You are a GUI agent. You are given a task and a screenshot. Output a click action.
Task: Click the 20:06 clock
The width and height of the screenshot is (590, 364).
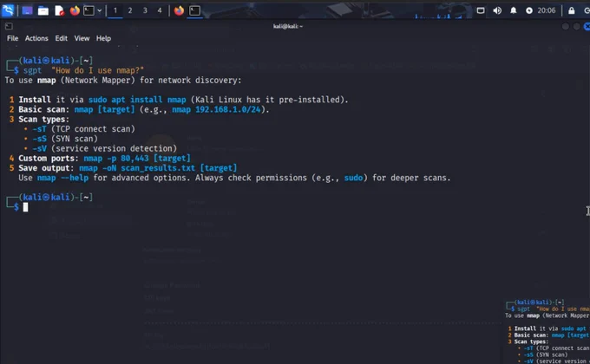pos(547,10)
